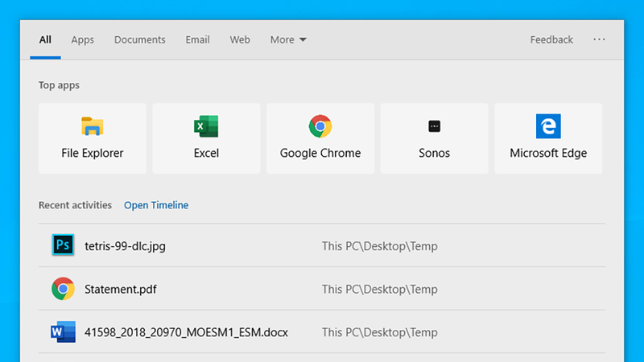Click the Recent activities heading
This screenshot has height=362, width=644.
[75, 205]
